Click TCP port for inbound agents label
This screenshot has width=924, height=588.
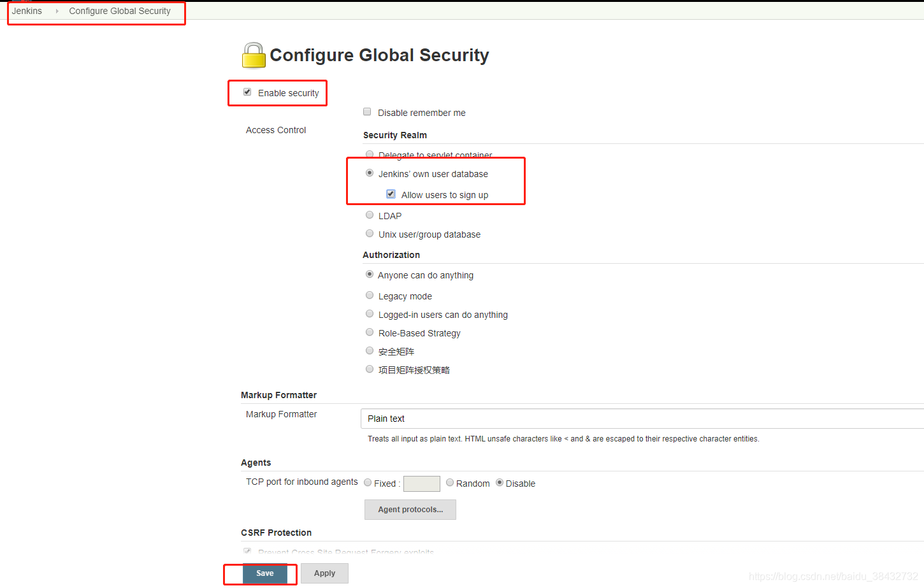coord(302,482)
